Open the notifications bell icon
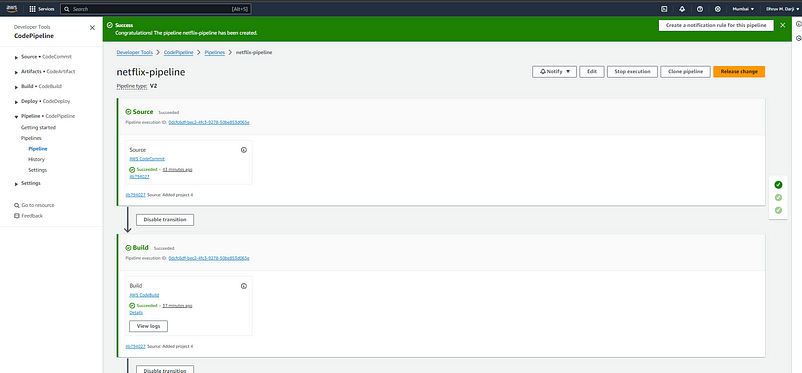The image size is (802, 373). click(682, 9)
